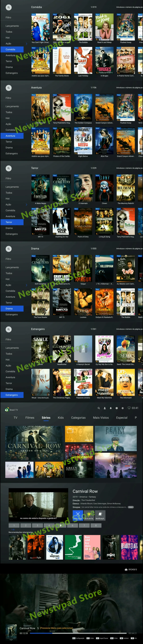
Task: Open the notifications bell in top bar
Action: [x=111, y=408]
